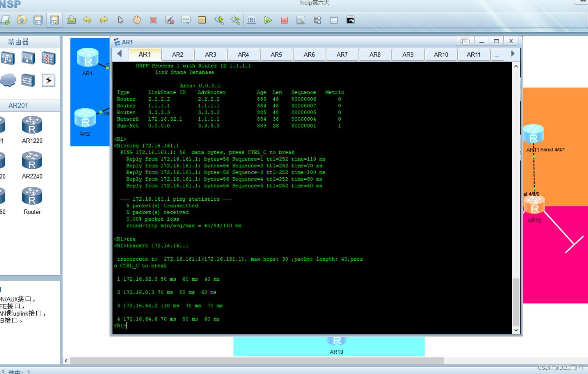Screen dimensions: 588x374
Task: Select the firewall device category icon
Action: 49,58
